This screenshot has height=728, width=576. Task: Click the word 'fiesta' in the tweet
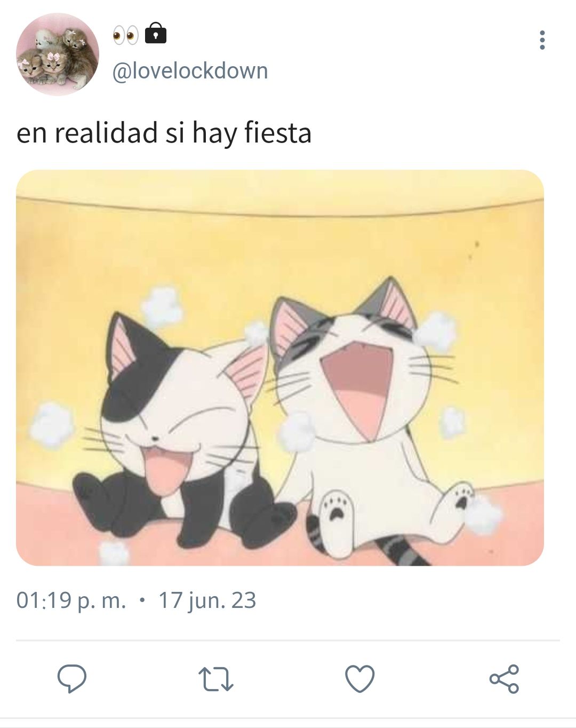pos(278,133)
